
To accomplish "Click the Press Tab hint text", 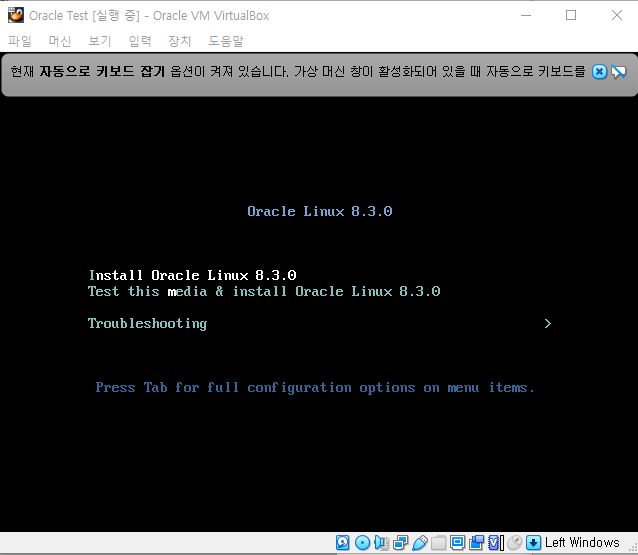I will [x=315, y=388].
